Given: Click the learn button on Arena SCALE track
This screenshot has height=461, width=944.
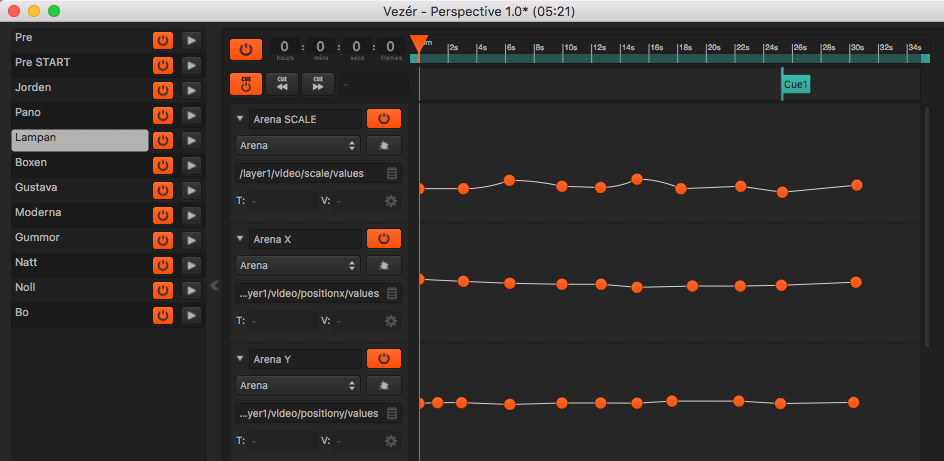Looking at the screenshot, I should [x=384, y=146].
